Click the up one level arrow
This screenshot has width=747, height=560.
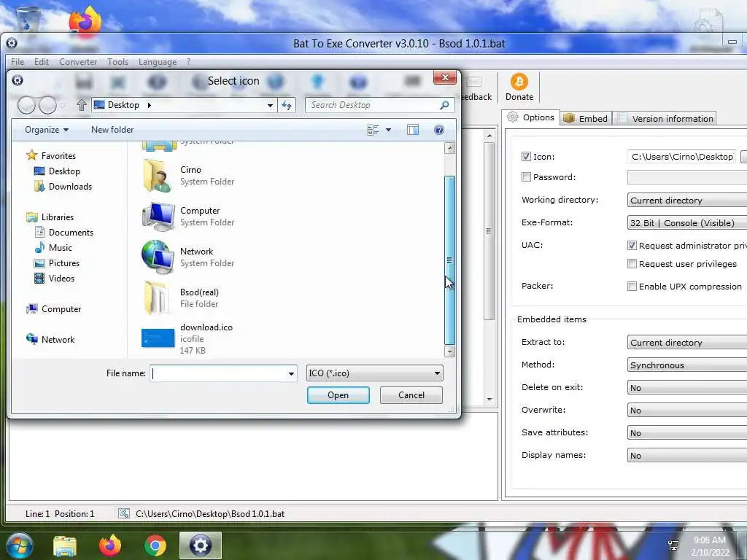[x=82, y=105]
